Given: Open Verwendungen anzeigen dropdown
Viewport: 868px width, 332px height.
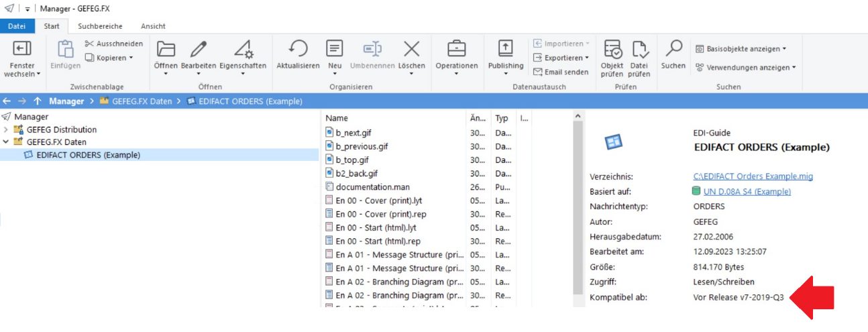Looking at the screenshot, I should (x=745, y=67).
